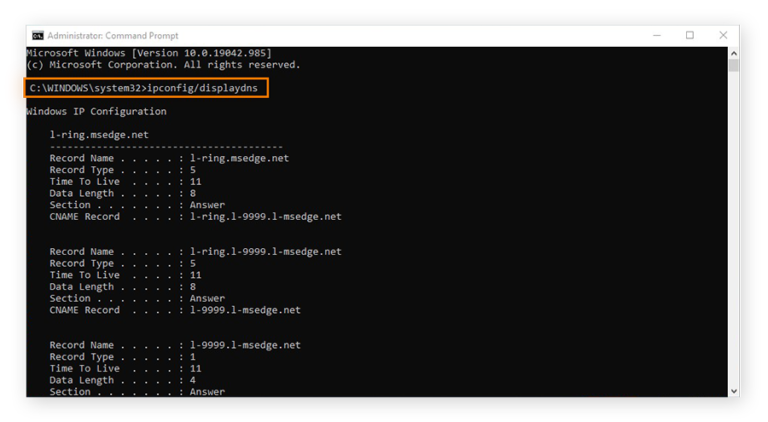768x422 pixels.
Task: Click CNAME value 'l-ring.l-9999.l-msedge.net'
Action: pos(265,216)
